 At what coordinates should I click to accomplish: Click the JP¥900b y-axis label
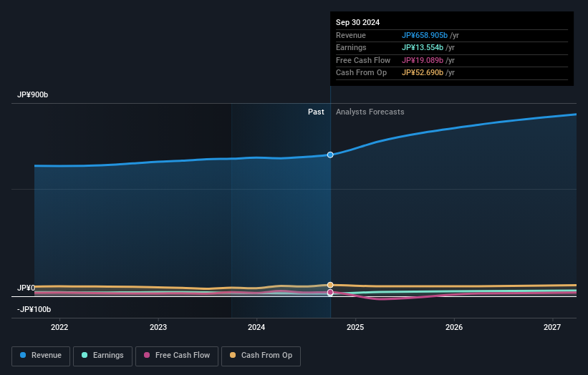[33, 94]
